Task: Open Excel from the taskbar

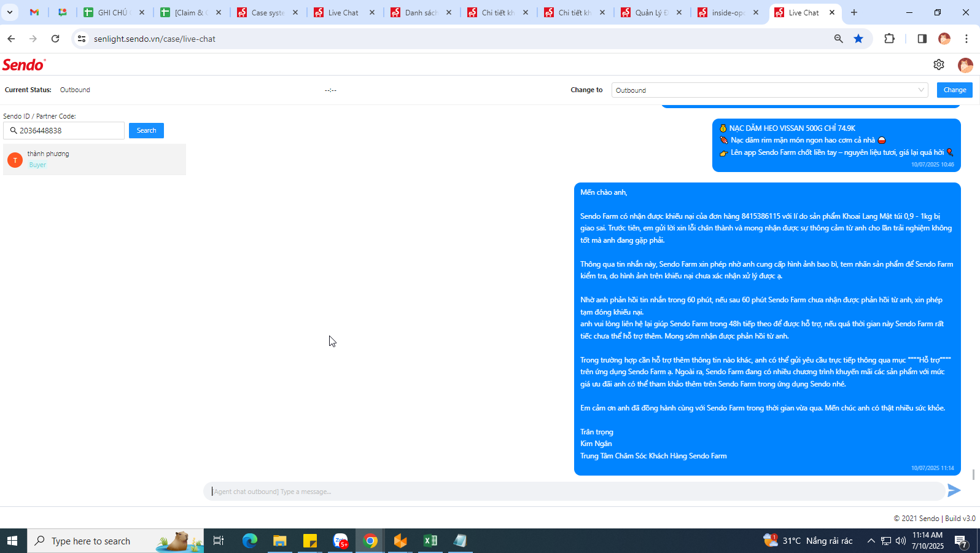Action: point(430,541)
